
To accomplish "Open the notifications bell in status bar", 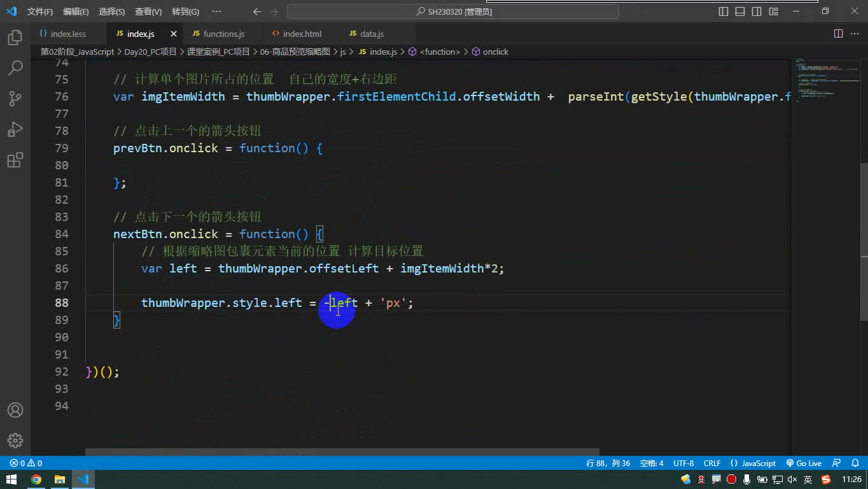I will click(854, 463).
